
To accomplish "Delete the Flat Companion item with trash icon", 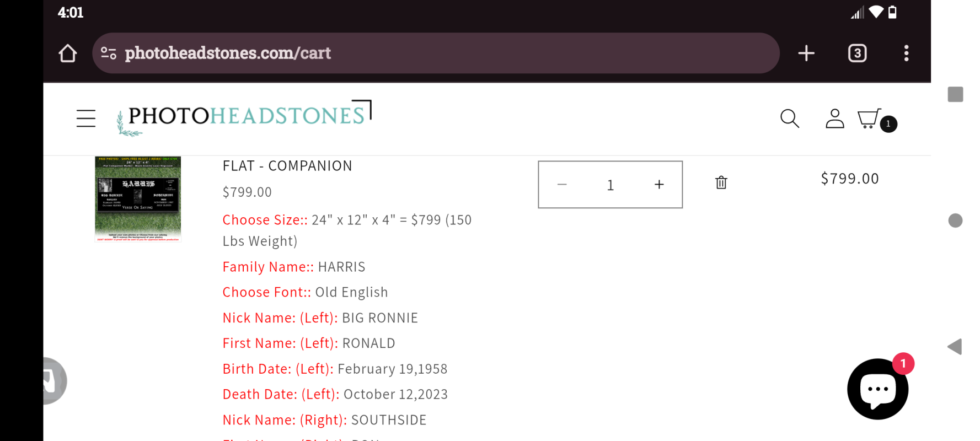I will coord(721,182).
